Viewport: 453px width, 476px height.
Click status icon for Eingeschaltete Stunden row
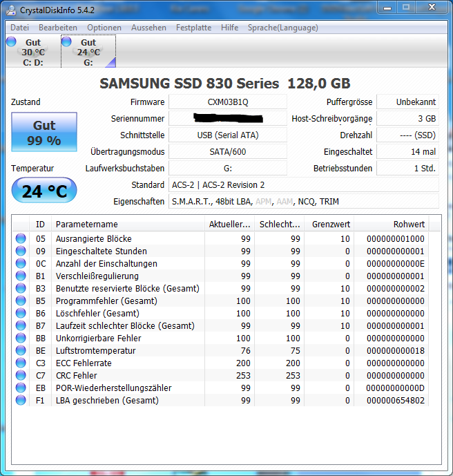(x=21, y=251)
